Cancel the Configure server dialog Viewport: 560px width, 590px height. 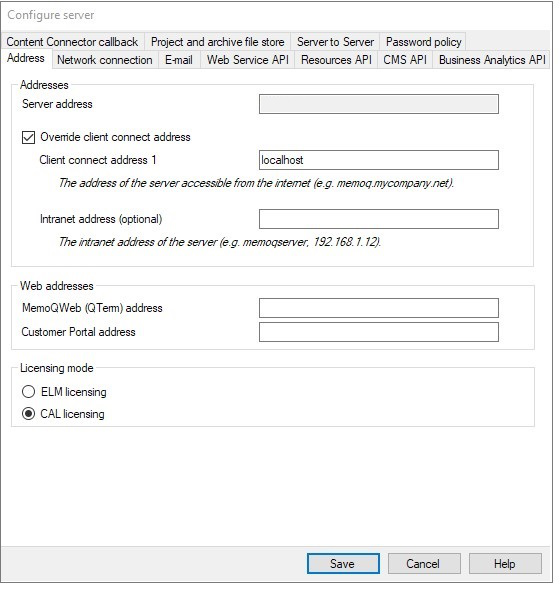(x=424, y=563)
